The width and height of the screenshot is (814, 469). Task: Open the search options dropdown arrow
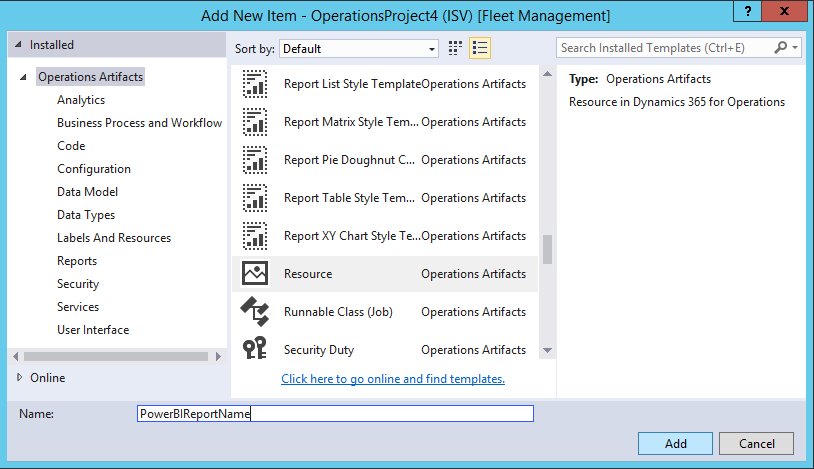795,48
